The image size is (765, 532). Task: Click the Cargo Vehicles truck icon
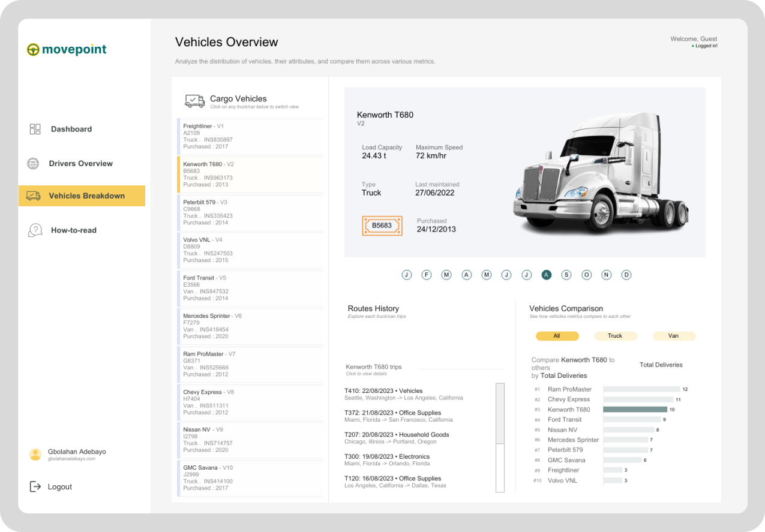point(194,101)
